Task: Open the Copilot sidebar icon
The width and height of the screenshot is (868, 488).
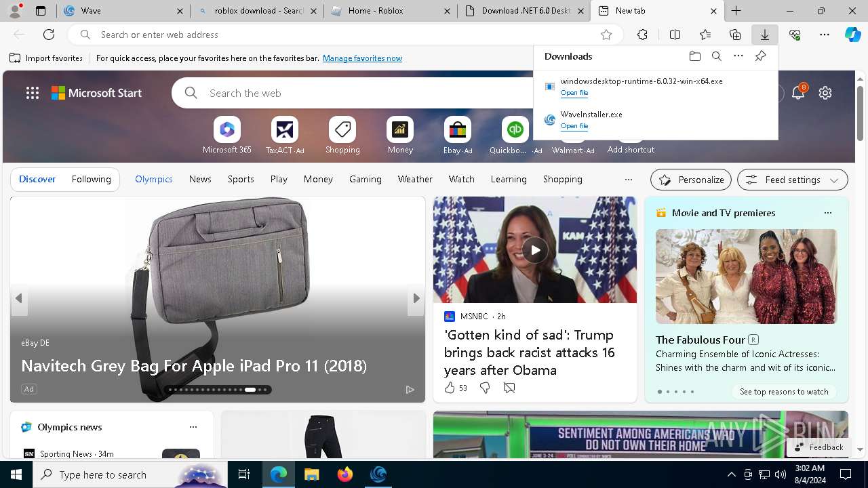Action: (x=852, y=35)
